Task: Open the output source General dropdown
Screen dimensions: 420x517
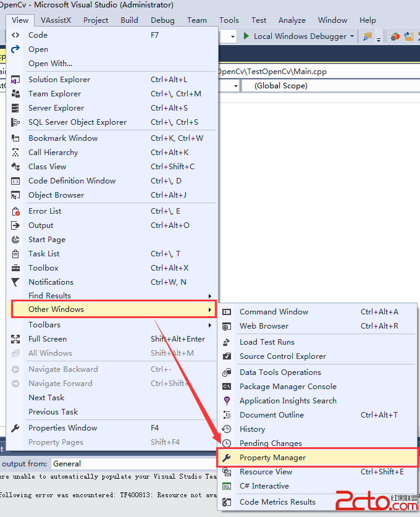Action: click(x=133, y=464)
